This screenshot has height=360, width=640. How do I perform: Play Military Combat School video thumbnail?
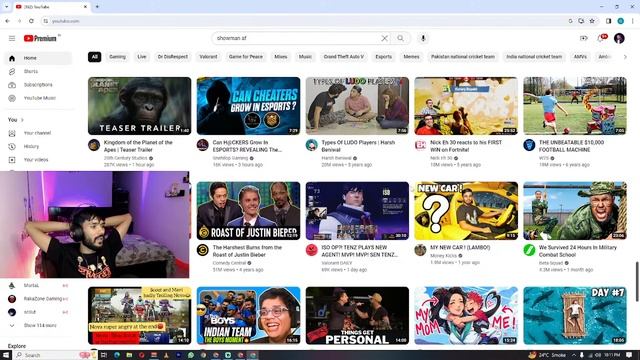(x=575, y=211)
